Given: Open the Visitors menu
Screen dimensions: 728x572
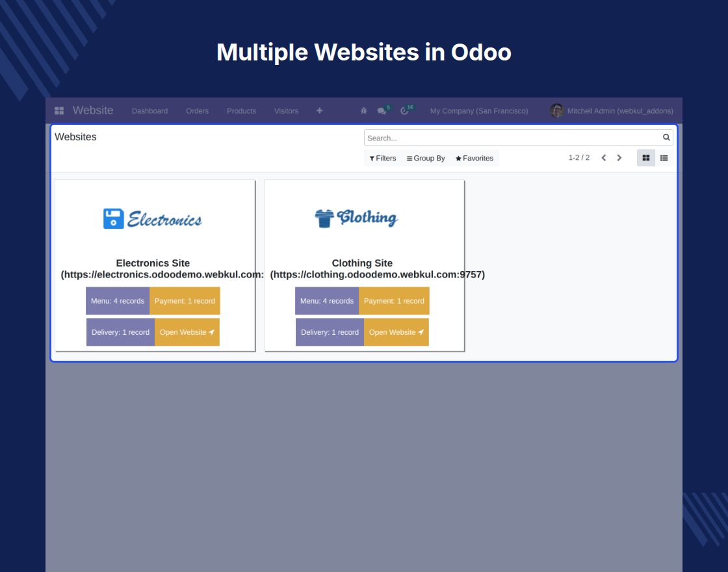Looking at the screenshot, I should click(287, 111).
